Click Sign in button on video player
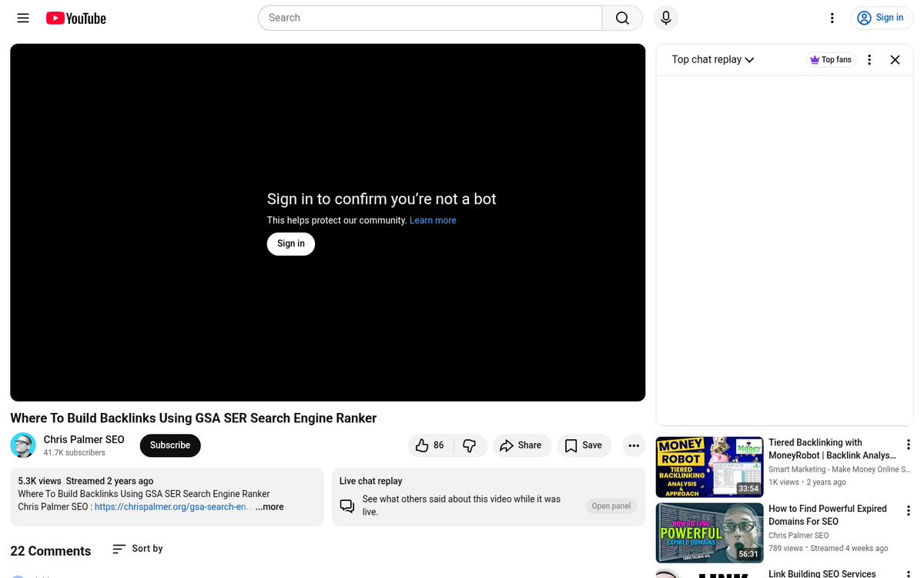This screenshot has height=578, width=924. pyautogui.click(x=290, y=244)
